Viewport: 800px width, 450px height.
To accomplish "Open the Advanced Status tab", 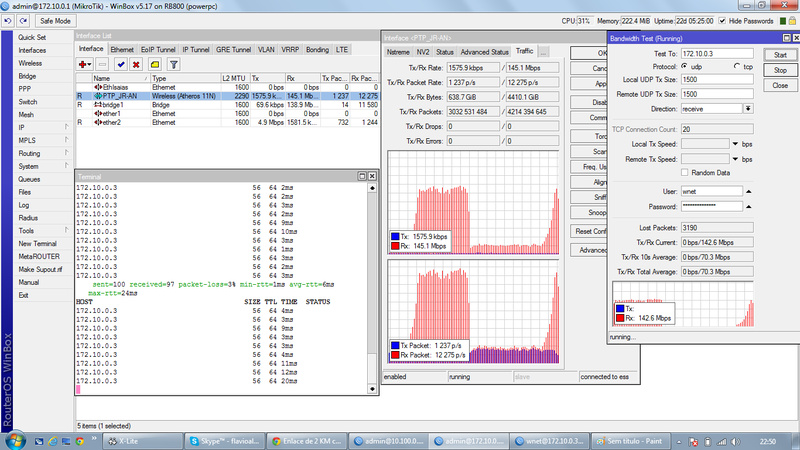I will [x=484, y=52].
